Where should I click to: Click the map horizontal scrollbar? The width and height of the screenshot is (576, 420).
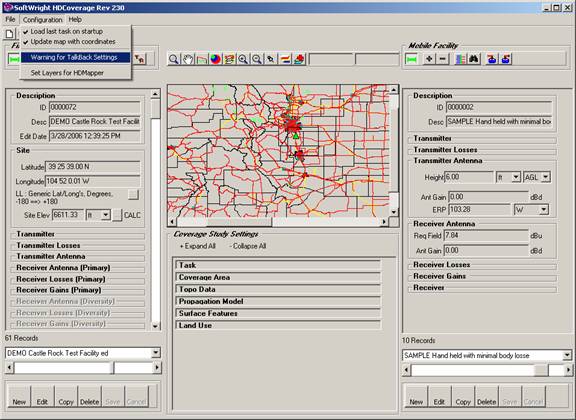(279, 222)
